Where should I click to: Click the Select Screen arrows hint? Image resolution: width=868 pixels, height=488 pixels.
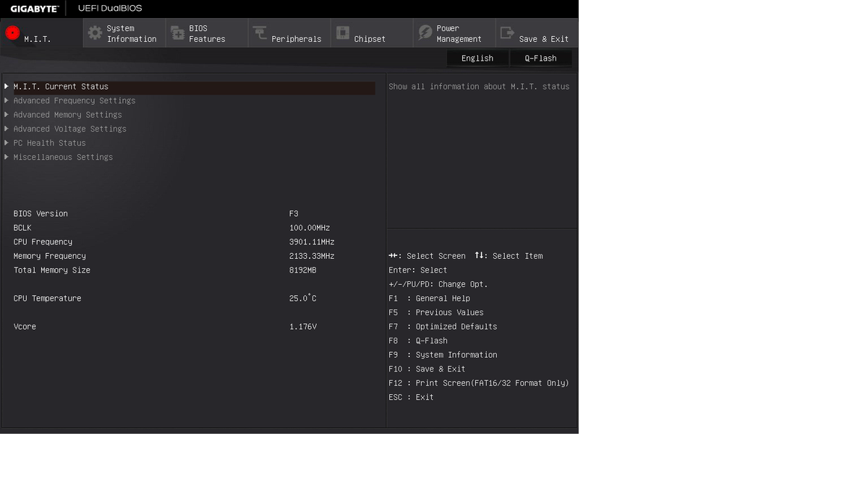point(427,256)
